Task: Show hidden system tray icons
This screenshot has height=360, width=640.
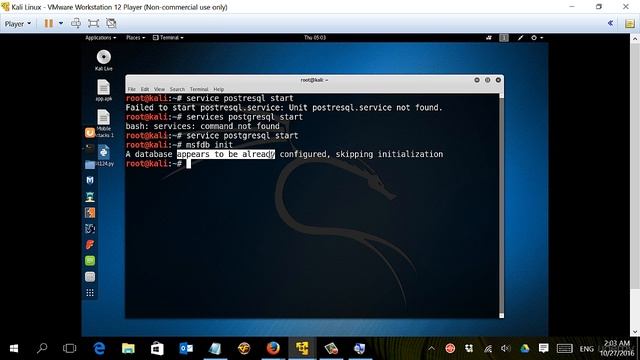Action: [x=431, y=348]
